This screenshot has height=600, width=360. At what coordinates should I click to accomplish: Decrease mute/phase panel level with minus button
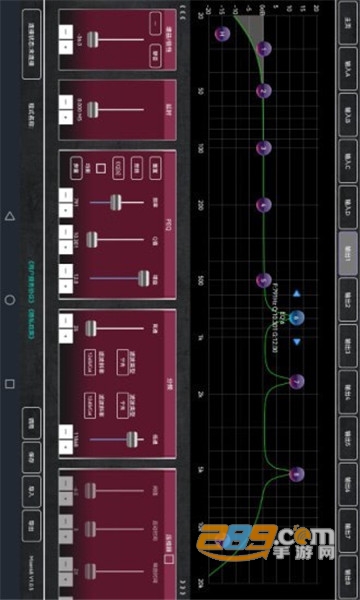66,32
